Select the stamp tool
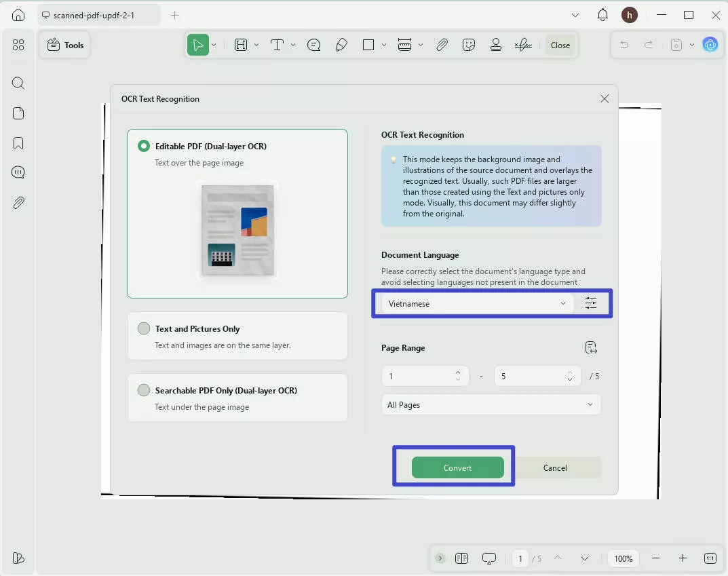728x576 pixels. [x=496, y=45]
